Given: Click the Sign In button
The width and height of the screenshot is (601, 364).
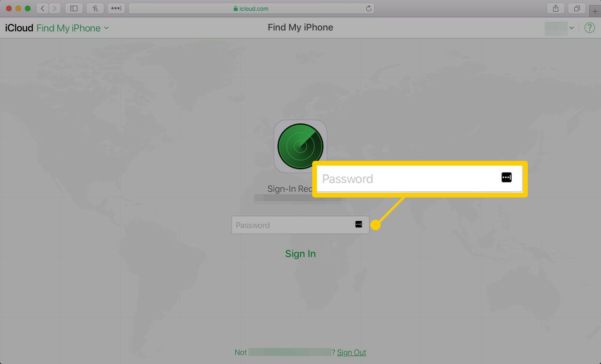Looking at the screenshot, I should 300,254.
